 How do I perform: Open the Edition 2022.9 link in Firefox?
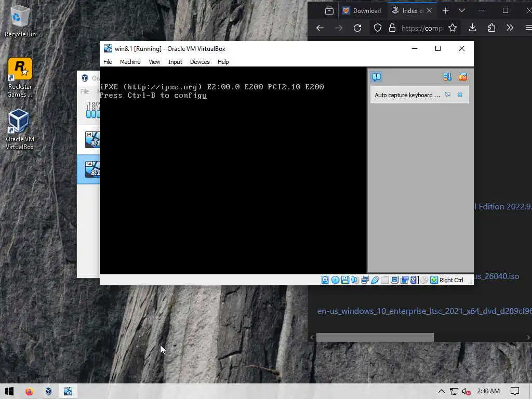pos(503,207)
